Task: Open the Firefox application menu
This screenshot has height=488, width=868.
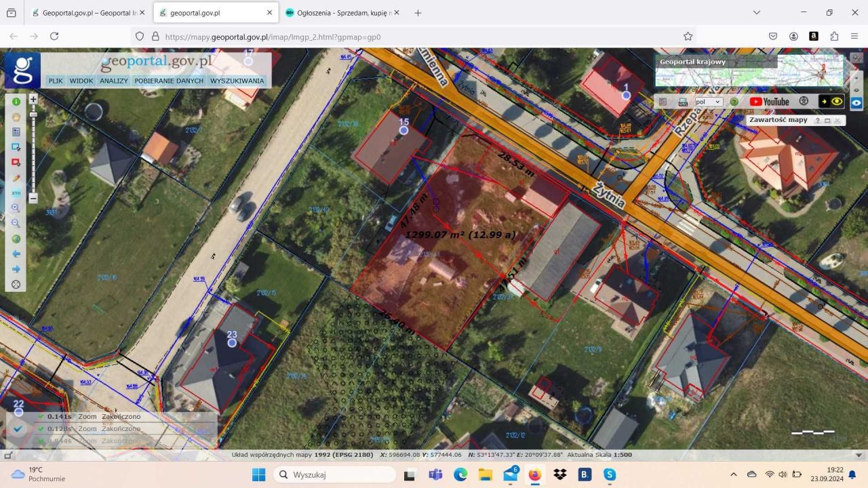Action: tap(854, 37)
